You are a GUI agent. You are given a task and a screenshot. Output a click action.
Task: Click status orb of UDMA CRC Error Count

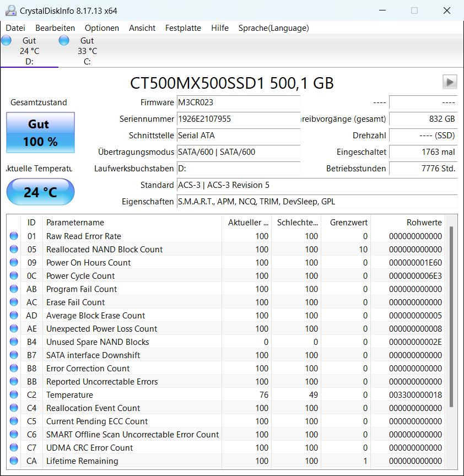[x=14, y=447]
